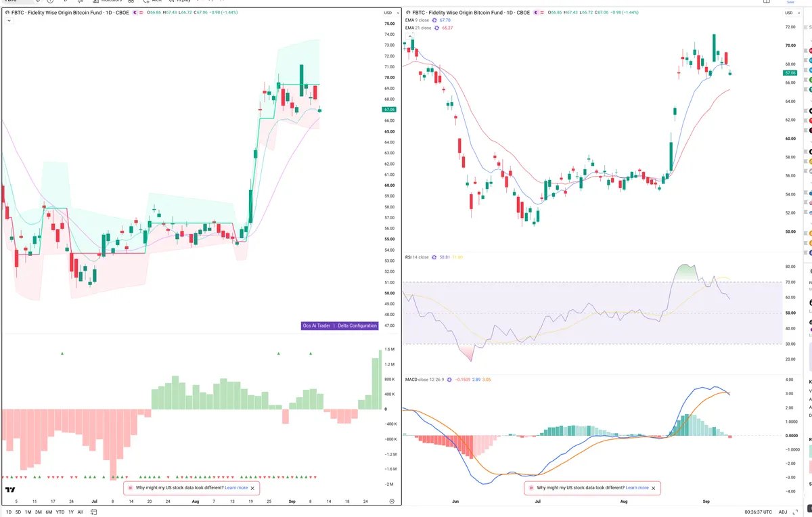Click the Jul label on right chart time axis
Image resolution: width=812 pixels, height=517 pixels.
[x=538, y=502]
